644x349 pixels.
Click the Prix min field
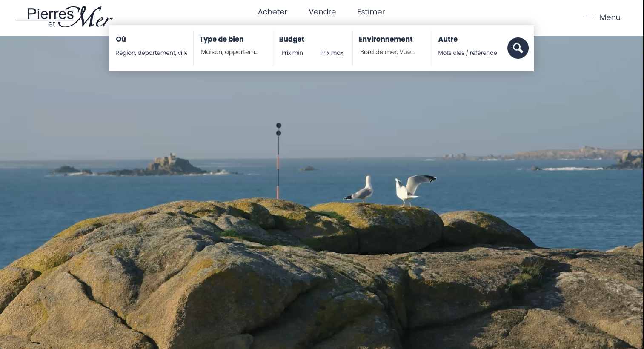(292, 53)
